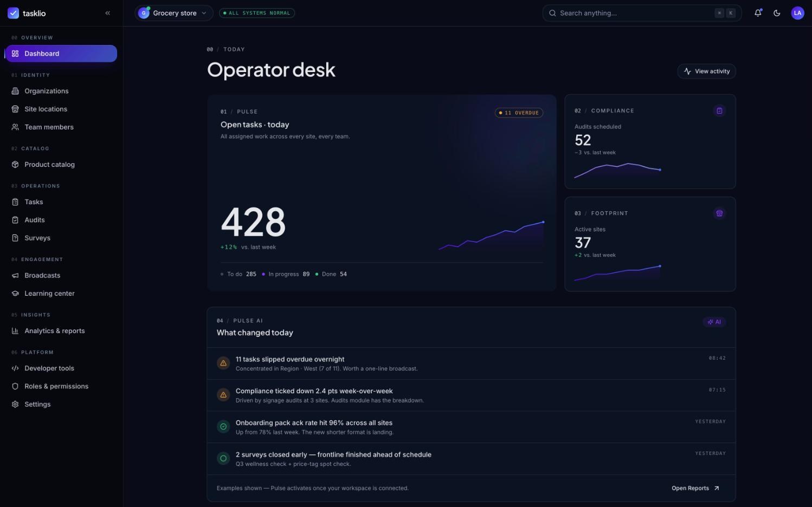Click the Dashboard grid icon
The image size is (812, 507).
click(15, 54)
